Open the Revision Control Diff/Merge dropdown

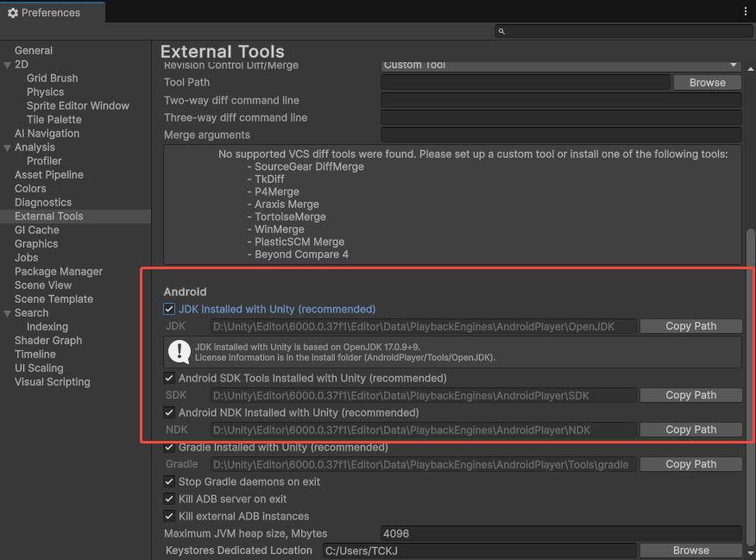[561, 65]
